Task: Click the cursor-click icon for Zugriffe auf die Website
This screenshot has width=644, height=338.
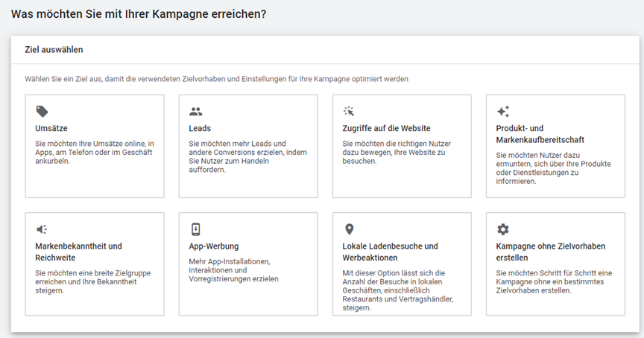Action: (x=349, y=112)
